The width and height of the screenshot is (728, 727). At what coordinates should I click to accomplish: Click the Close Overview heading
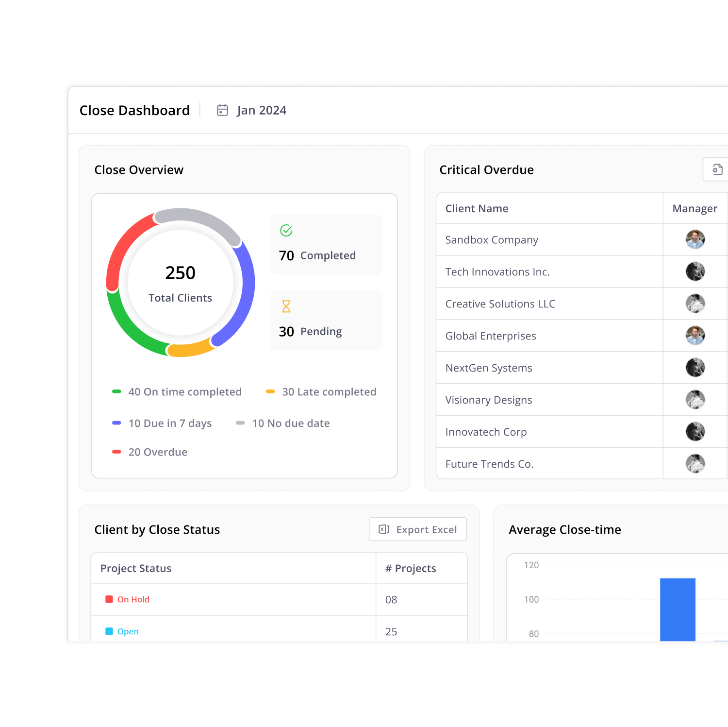139,169
